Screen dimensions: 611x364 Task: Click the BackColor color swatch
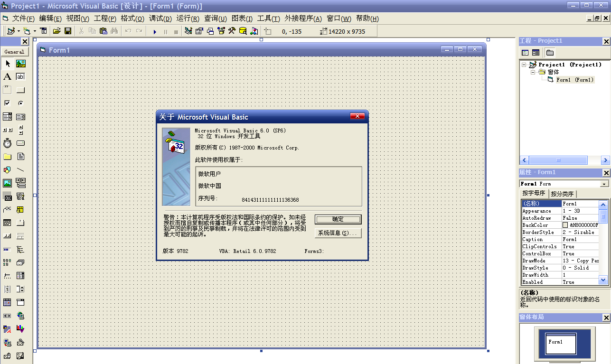pos(565,225)
